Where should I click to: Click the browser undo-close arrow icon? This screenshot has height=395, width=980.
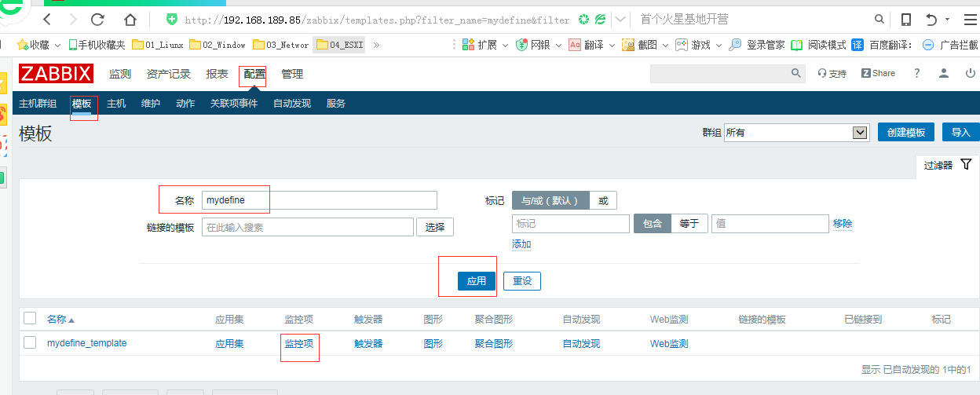tap(932, 20)
